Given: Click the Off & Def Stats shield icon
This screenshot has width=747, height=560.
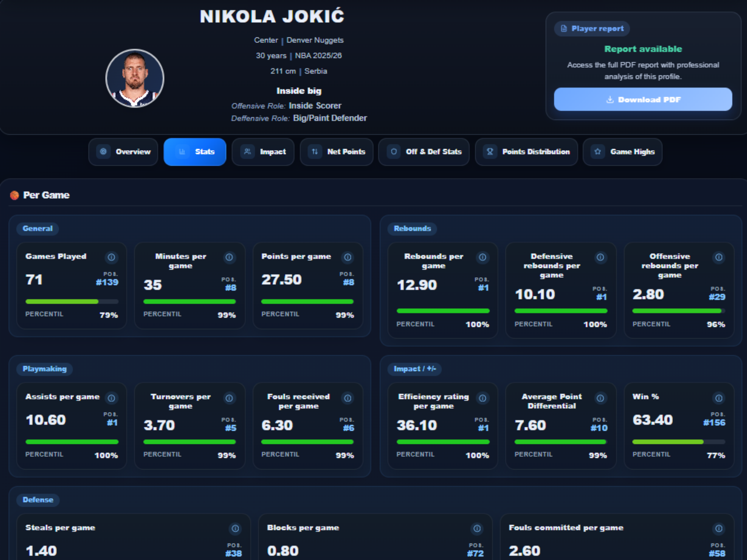Looking at the screenshot, I should coord(394,152).
